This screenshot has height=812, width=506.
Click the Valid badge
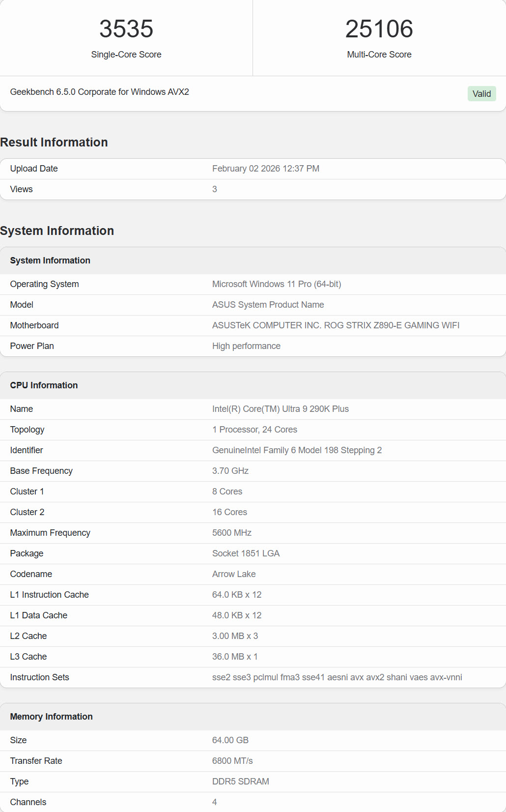[x=481, y=94]
